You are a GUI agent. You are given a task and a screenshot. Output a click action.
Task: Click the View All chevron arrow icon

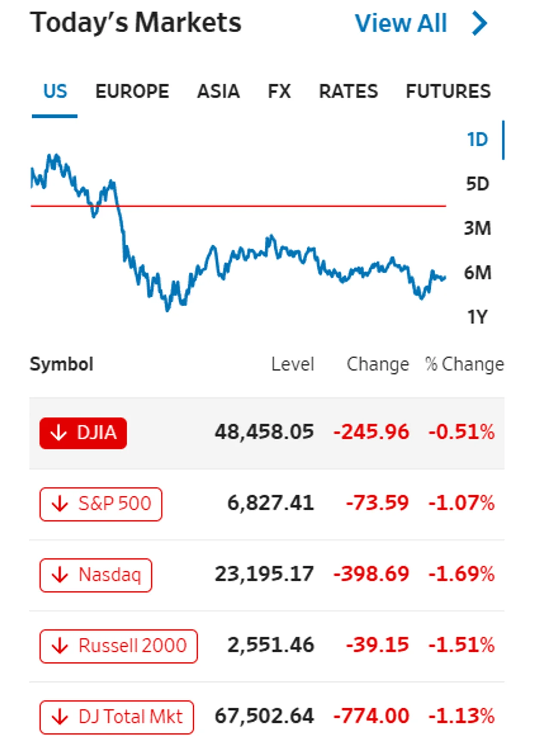click(x=480, y=23)
